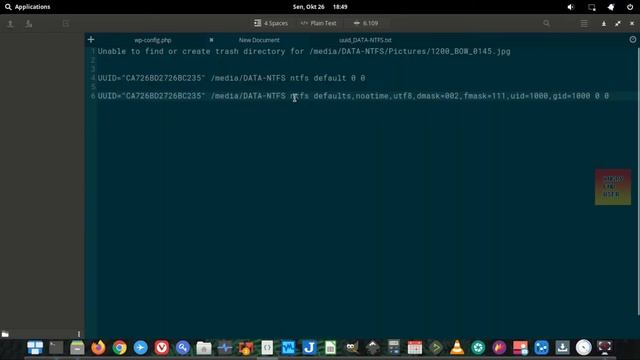This screenshot has width=640, height=360.
Task: Click the editor vertical scrollbar
Action: tap(638, 180)
